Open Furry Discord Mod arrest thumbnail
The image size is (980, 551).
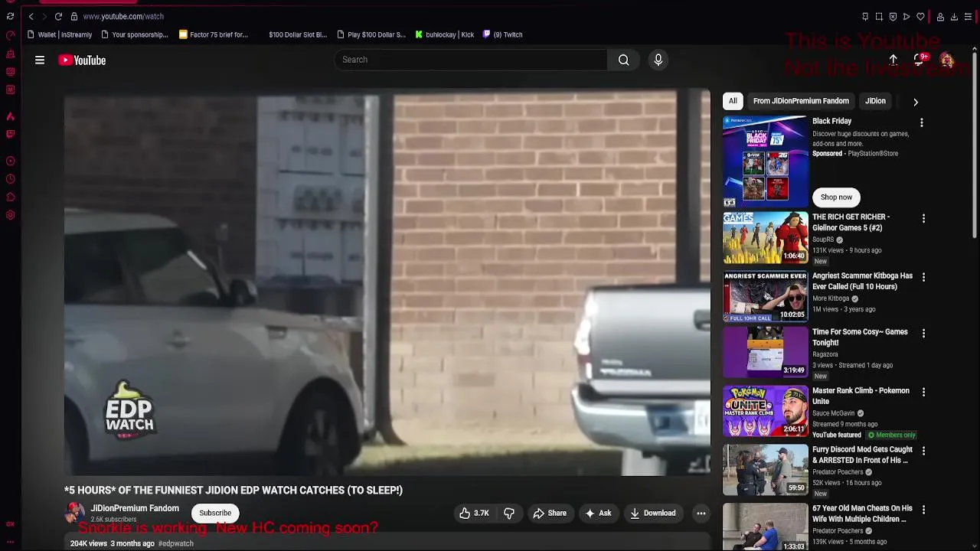click(x=766, y=470)
